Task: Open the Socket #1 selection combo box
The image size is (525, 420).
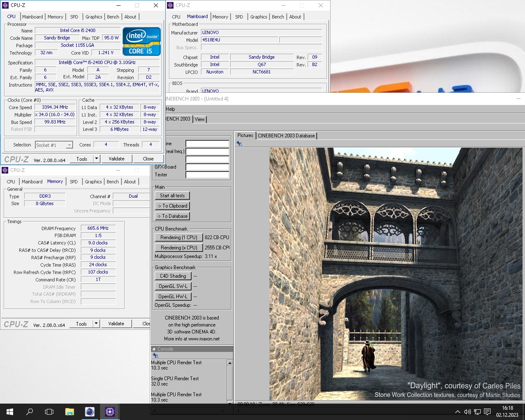Action: pyautogui.click(x=54, y=145)
